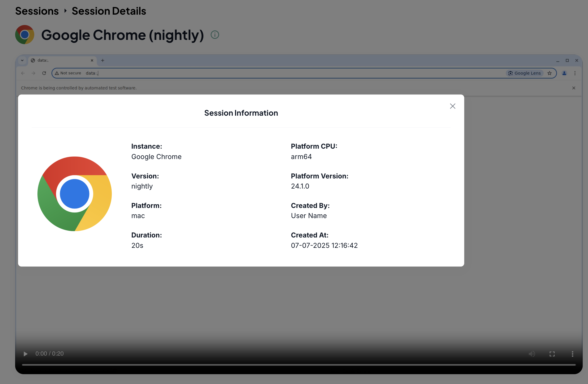Click the 'Chrome is being controlled' message
Image resolution: width=588 pixels, height=384 pixels.
pos(79,88)
